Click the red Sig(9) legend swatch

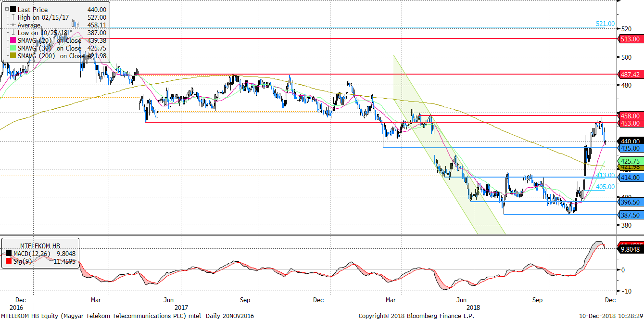(x=8, y=261)
